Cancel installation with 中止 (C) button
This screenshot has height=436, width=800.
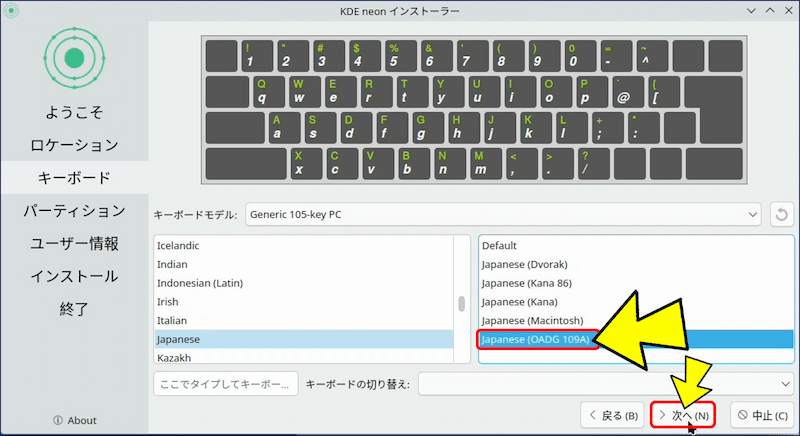coord(761,415)
